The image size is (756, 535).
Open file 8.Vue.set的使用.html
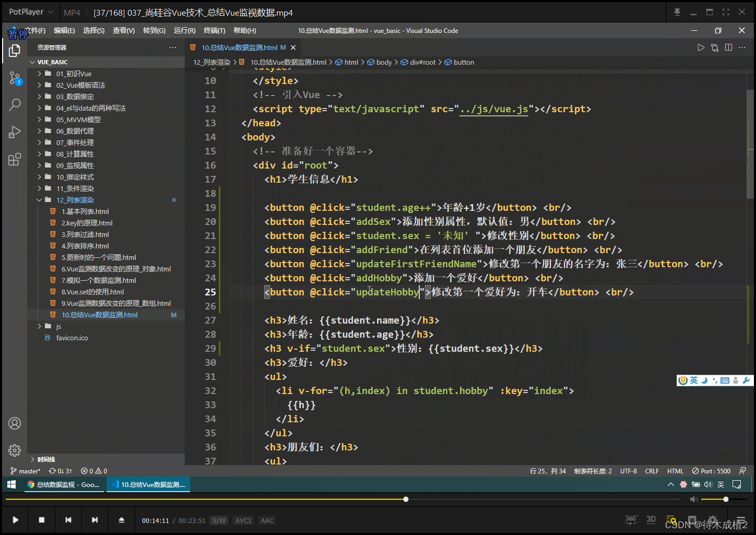(x=92, y=292)
